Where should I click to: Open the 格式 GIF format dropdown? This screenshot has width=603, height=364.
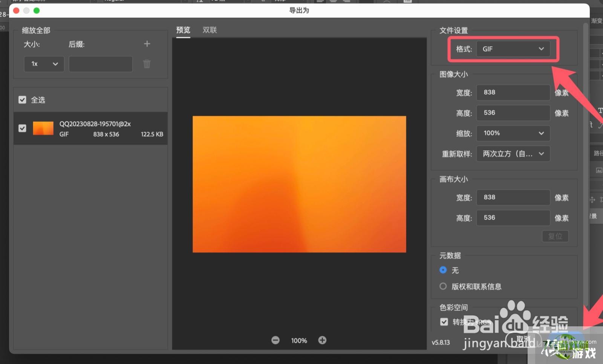click(x=513, y=49)
